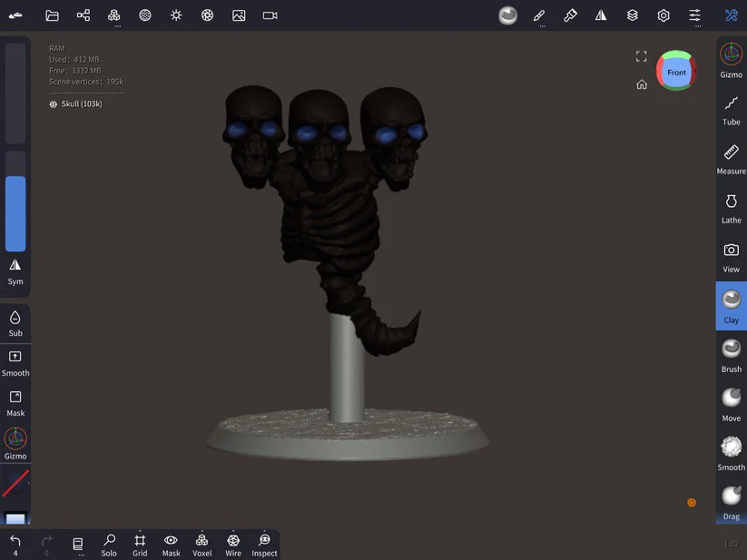Open the stroke alpha red-slash swatch
747x560 pixels.
[15, 483]
